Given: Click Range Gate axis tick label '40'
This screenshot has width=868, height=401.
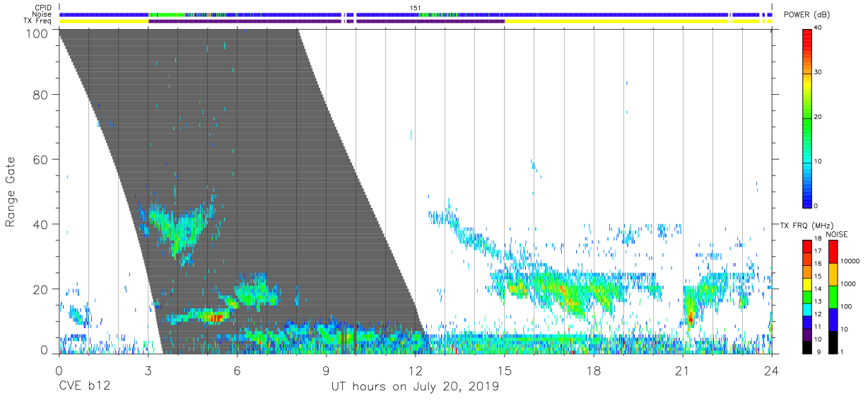Looking at the screenshot, I should coord(40,224).
